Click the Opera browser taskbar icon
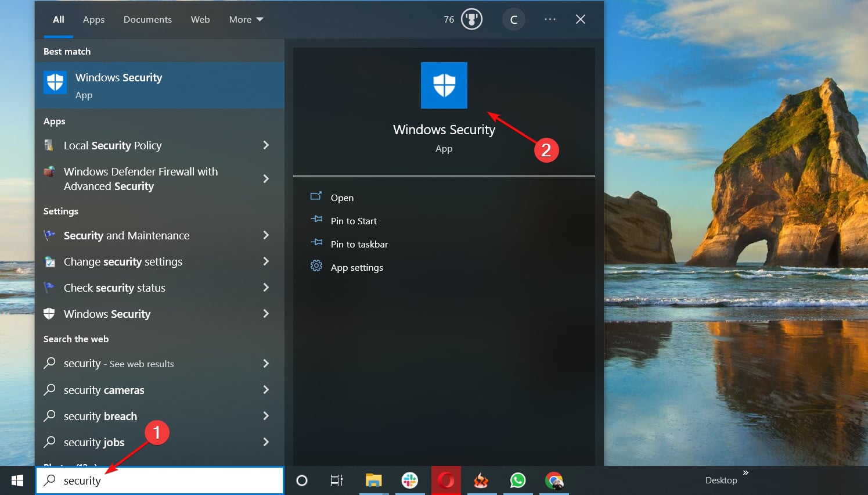This screenshot has width=868, height=495. (446, 480)
